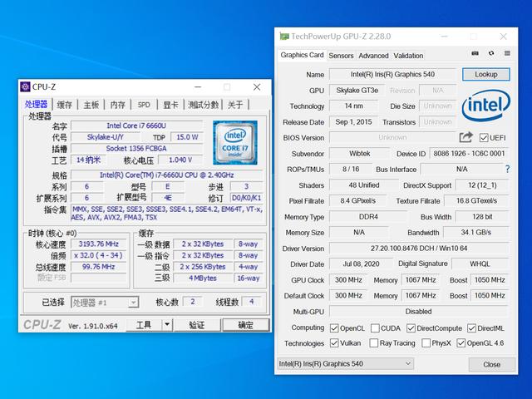Open the 显卡 tab in CPU-Z
The image size is (532, 399).
pyautogui.click(x=170, y=105)
